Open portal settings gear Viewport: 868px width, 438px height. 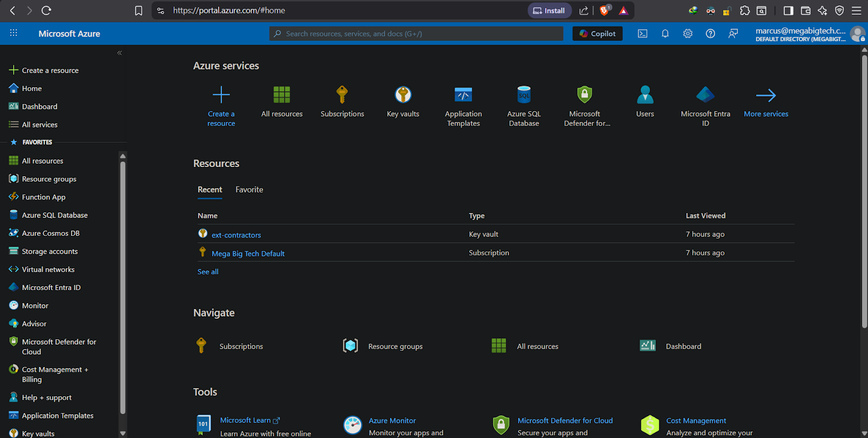[x=688, y=34]
